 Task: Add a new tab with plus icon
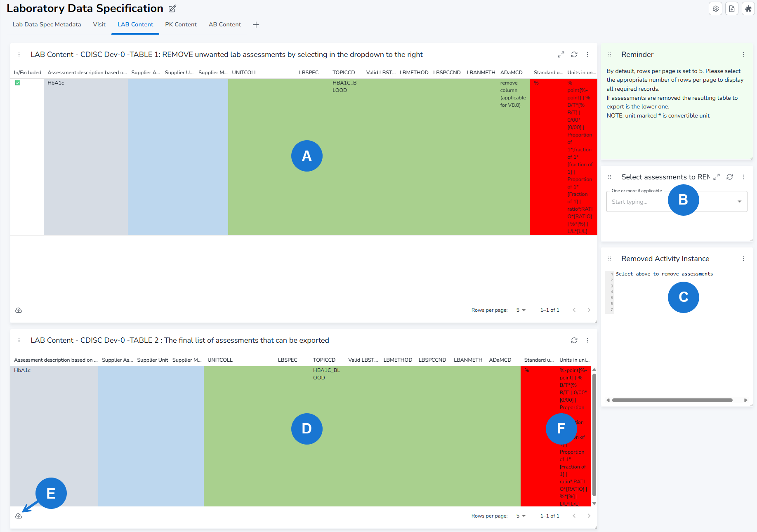click(256, 25)
